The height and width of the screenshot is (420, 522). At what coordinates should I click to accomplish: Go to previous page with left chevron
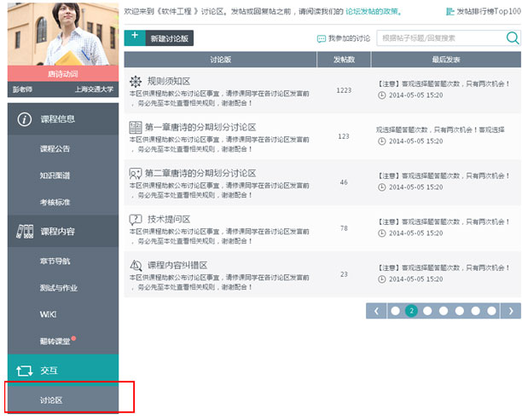(x=376, y=311)
